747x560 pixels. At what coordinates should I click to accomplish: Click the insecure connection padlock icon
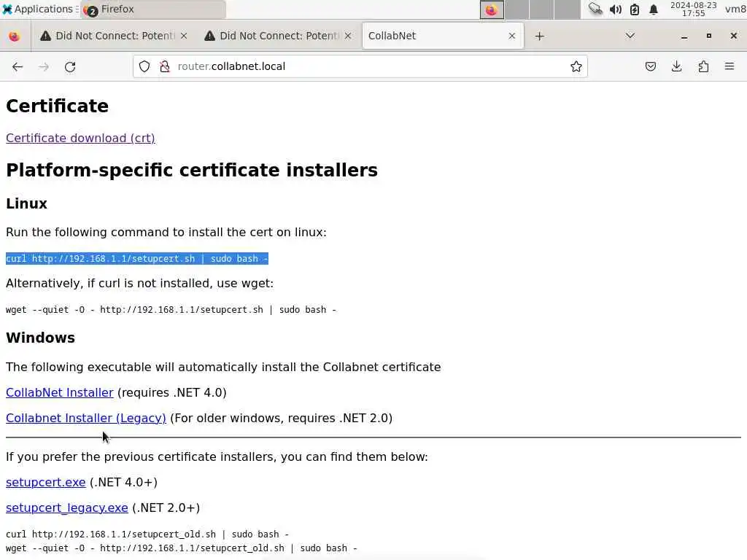(165, 66)
